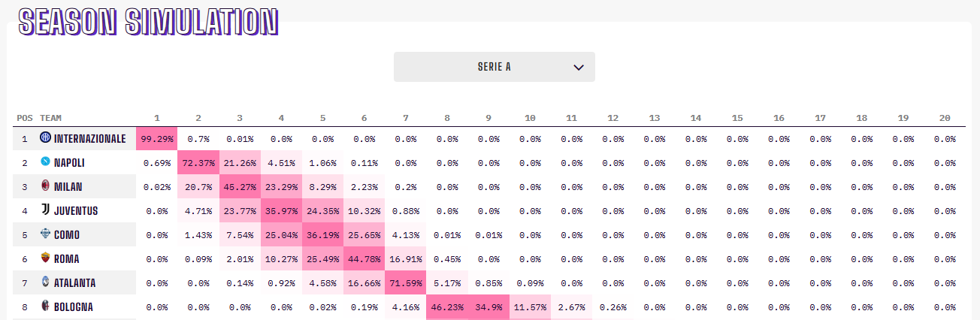The width and height of the screenshot is (980, 320).
Task: Click the Juventus club crest icon
Action: coord(46,210)
